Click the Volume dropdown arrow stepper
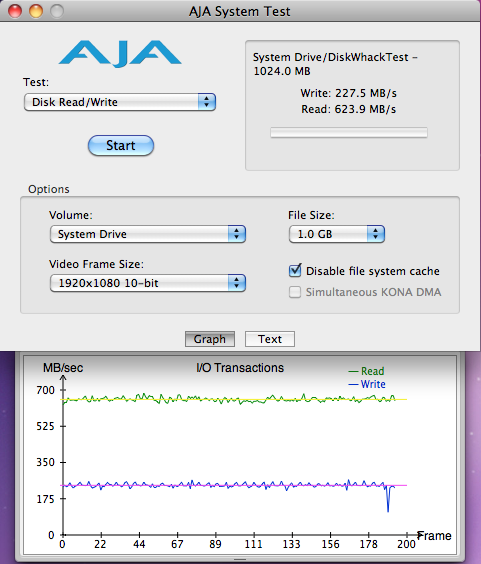This screenshot has width=481, height=564. click(236, 234)
